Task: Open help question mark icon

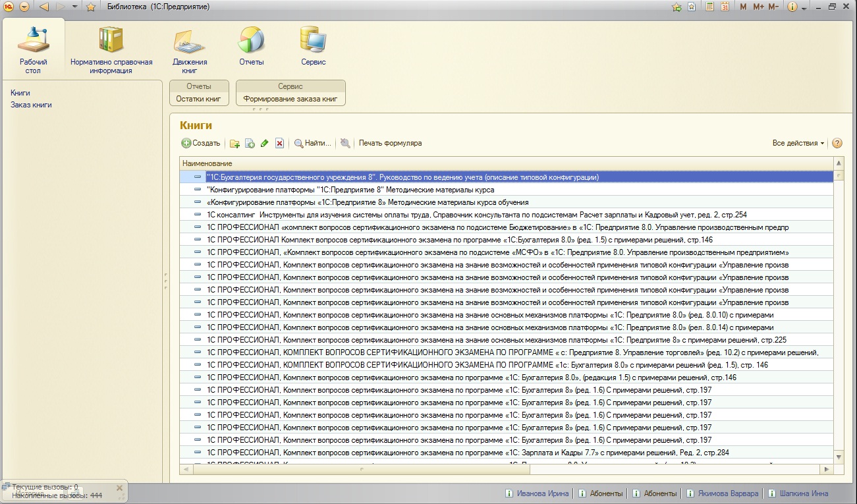Action: point(837,143)
